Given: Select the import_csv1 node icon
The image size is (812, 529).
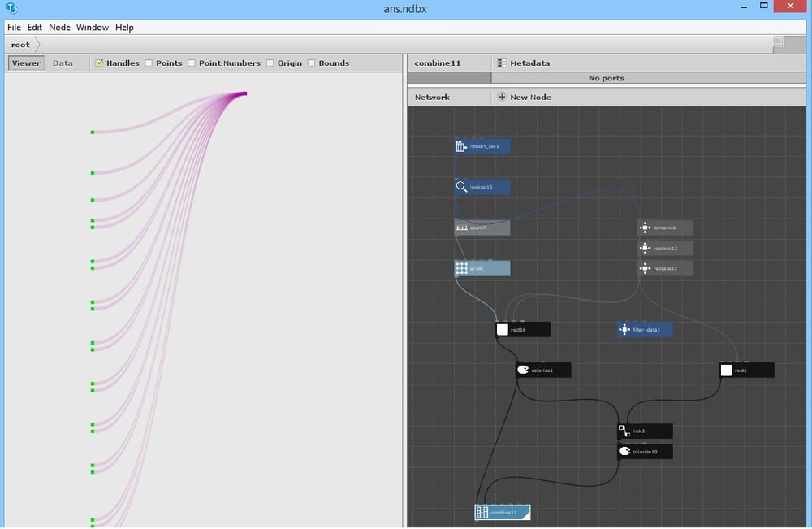Looking at the screenshot, I should pyautogui.click(x=461, y=146).
